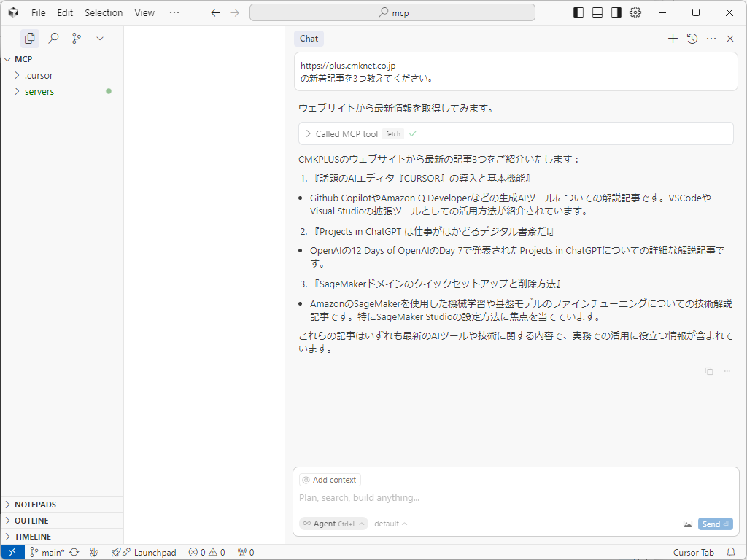Toggle the primary side bar layout button

point(578,12)
